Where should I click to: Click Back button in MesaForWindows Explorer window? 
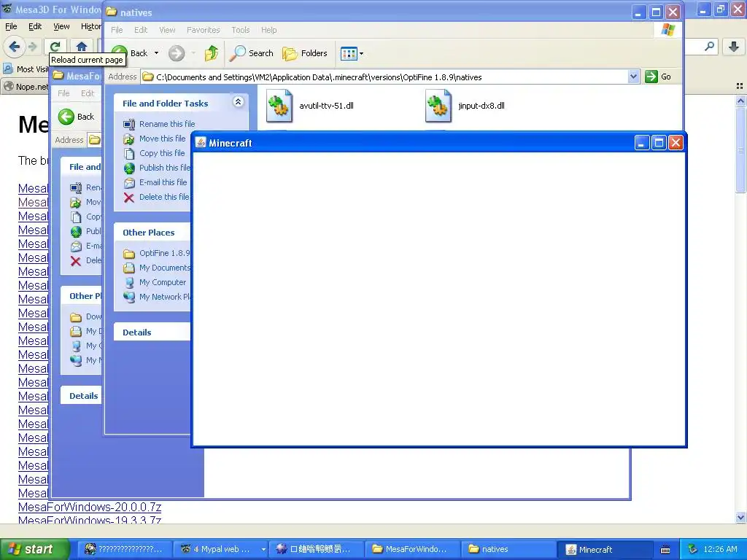pos(77,117)
